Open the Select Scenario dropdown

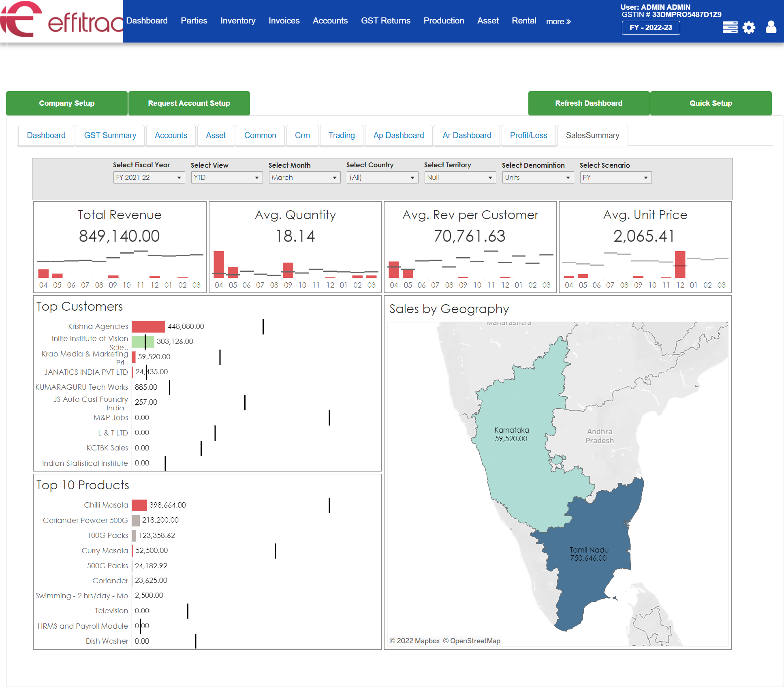615,177
